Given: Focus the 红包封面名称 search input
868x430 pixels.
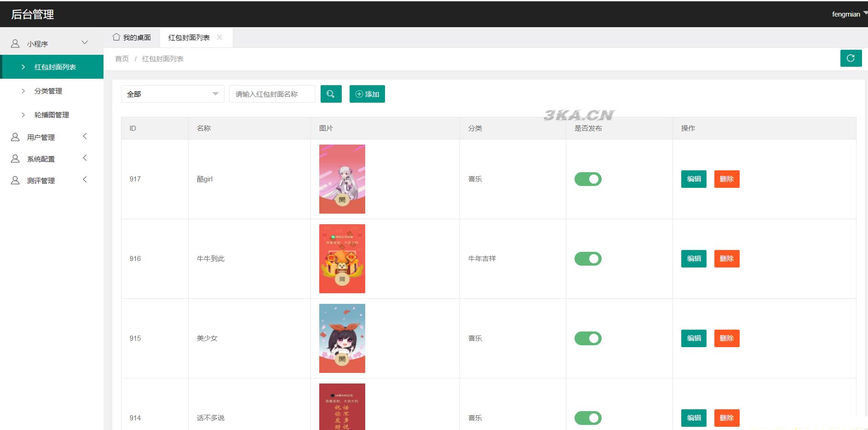Looking at the screenshot, I should (272, 94).
